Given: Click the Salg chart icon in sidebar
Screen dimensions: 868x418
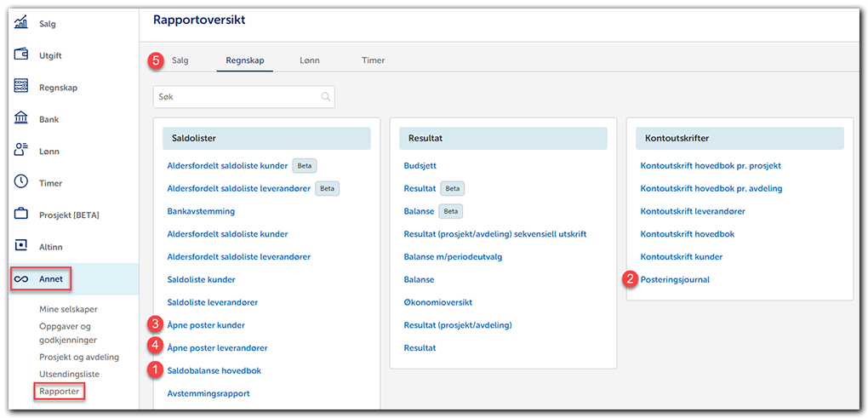Looking at the screenshot, I should click(x=21, y=23).
